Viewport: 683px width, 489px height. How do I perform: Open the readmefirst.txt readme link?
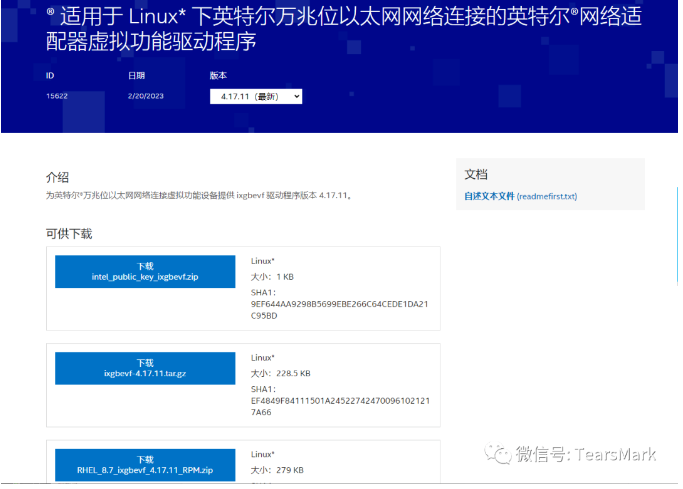(x=521, y=196)
